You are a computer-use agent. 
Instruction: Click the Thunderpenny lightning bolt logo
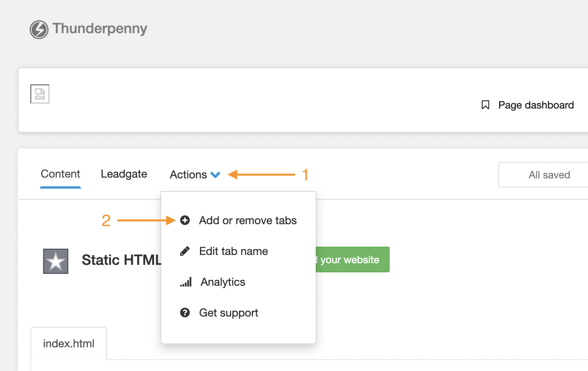coord(39,30)
